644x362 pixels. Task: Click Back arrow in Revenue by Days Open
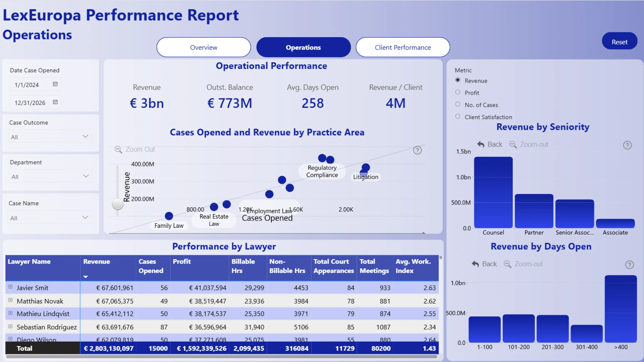pyautogui.click(x=475, y=264)
